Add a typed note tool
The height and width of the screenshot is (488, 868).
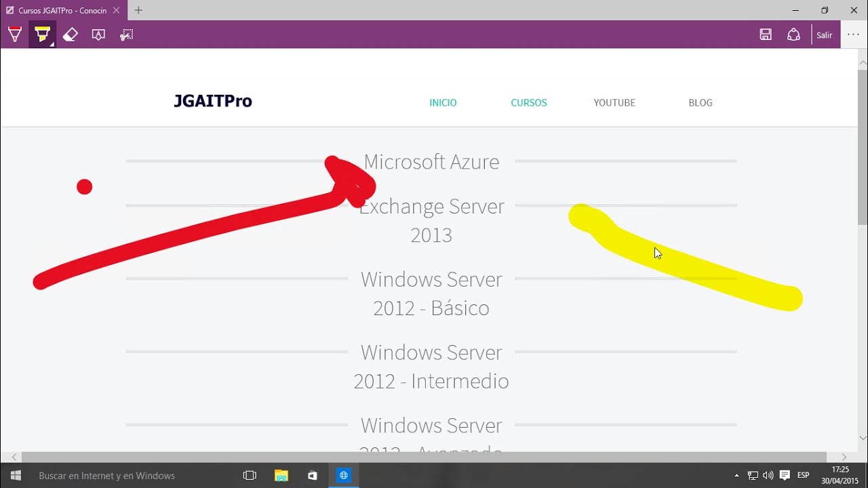pos(98,35)
